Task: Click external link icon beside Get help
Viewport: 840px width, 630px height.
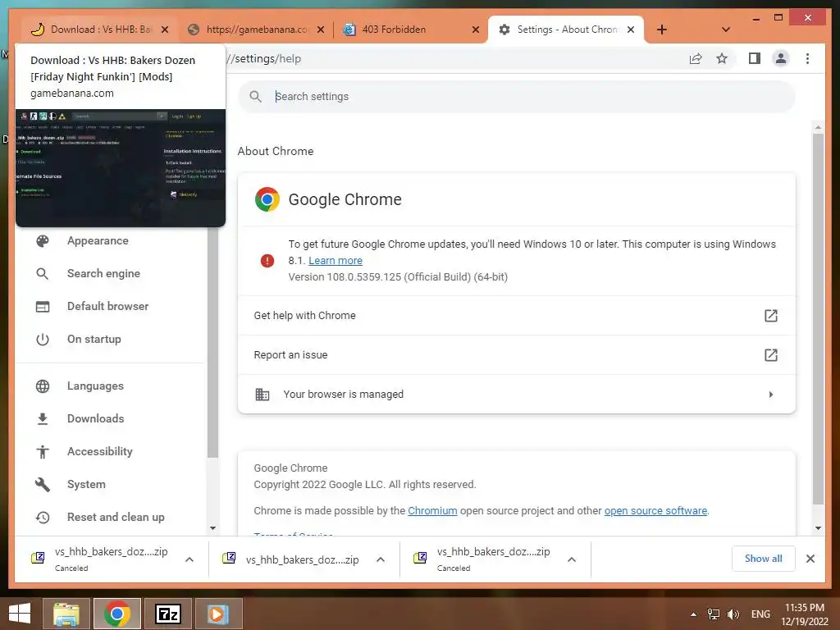Action: click(771, 316)
